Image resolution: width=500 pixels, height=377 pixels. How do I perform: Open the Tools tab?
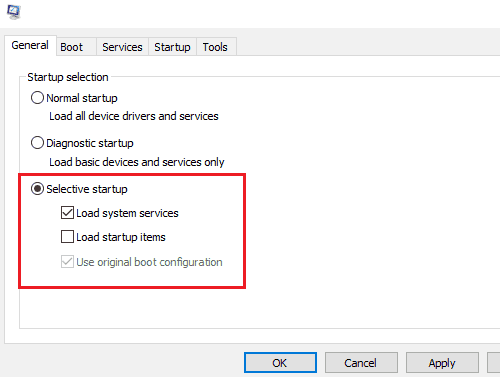(x=216, y=47)
